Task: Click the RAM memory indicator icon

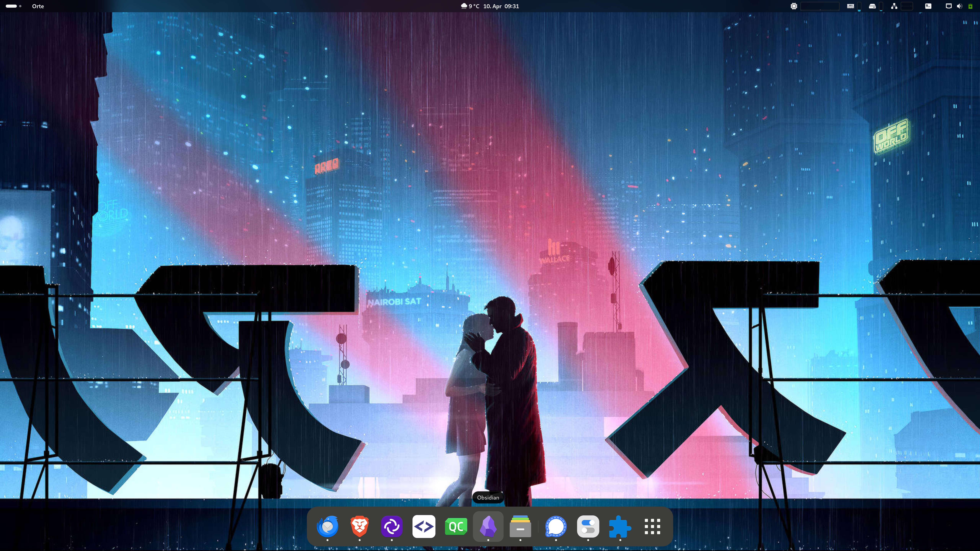Action: click(851, 6)
